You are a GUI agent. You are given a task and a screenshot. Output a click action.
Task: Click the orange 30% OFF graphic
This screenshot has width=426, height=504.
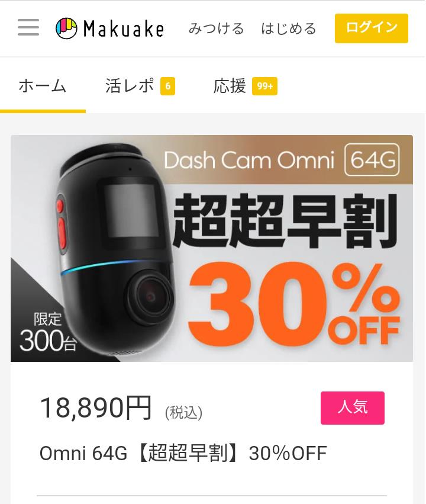(293, 304)
